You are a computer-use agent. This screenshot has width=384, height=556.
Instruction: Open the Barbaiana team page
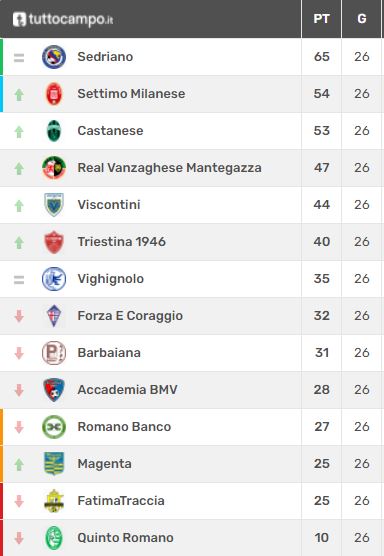coord(109,353)
